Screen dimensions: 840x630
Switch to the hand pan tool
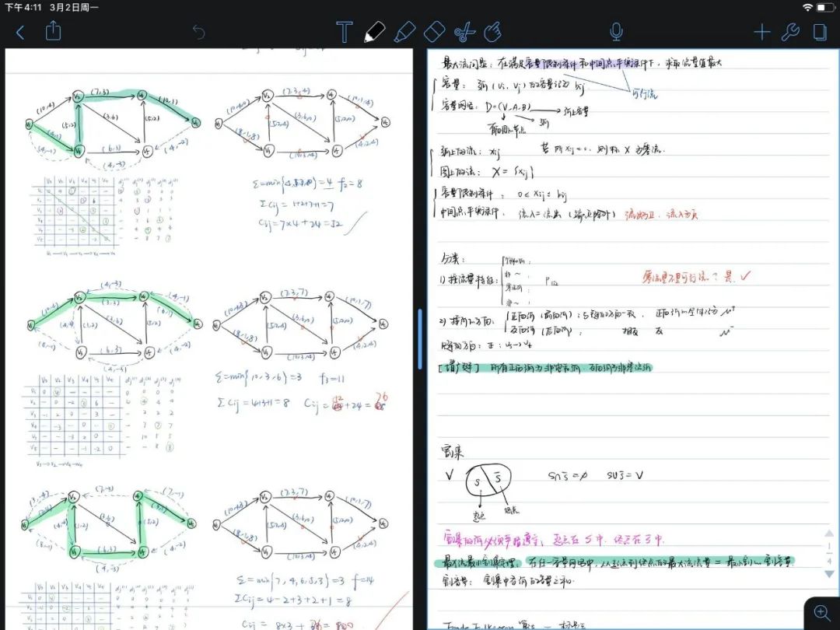[492, 32]
